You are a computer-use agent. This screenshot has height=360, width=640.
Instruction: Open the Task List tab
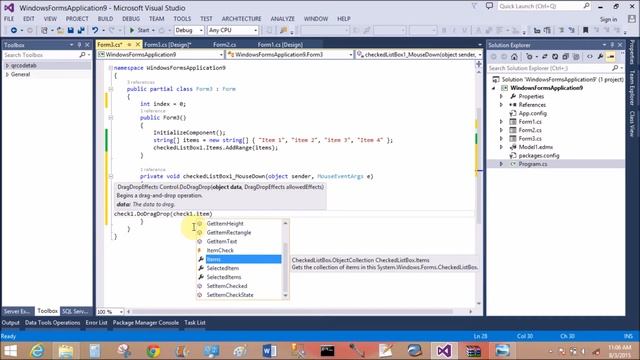(x=195, y=323)
